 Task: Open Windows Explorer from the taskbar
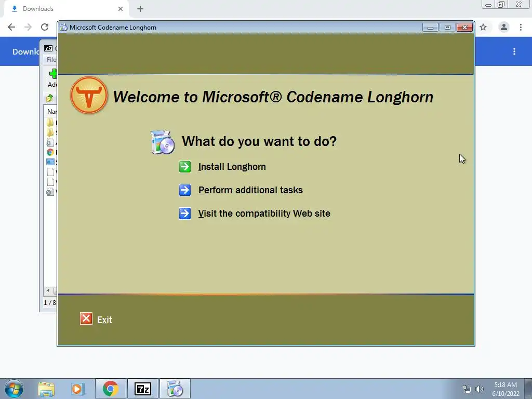point(46,389)
